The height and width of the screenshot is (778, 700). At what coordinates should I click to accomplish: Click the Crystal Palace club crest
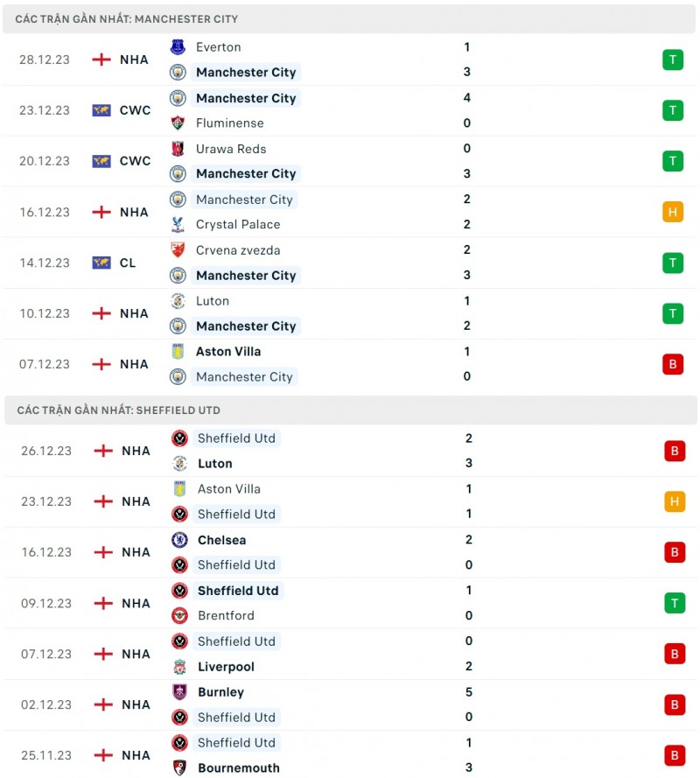tap(178, 225)
